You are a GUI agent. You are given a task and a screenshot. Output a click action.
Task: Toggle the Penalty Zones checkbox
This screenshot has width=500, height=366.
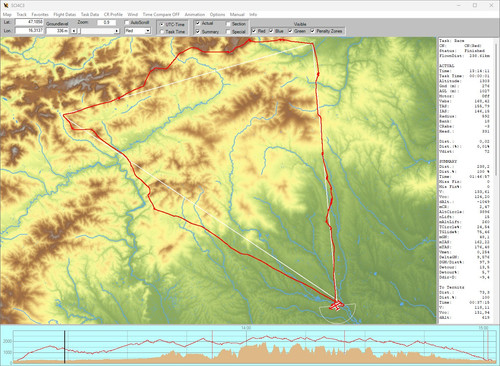pyautogui.click(x=312, y=31)
